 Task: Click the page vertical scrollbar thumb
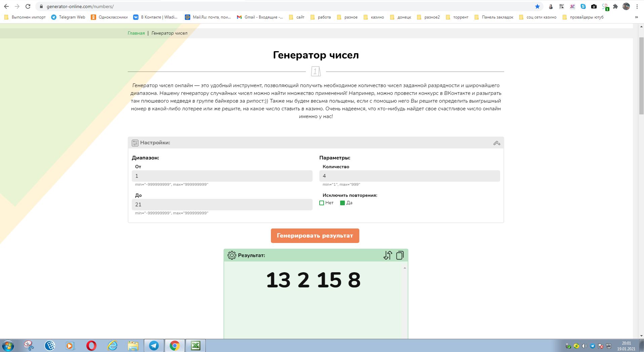pyautogui.click(x=641, y=76)
